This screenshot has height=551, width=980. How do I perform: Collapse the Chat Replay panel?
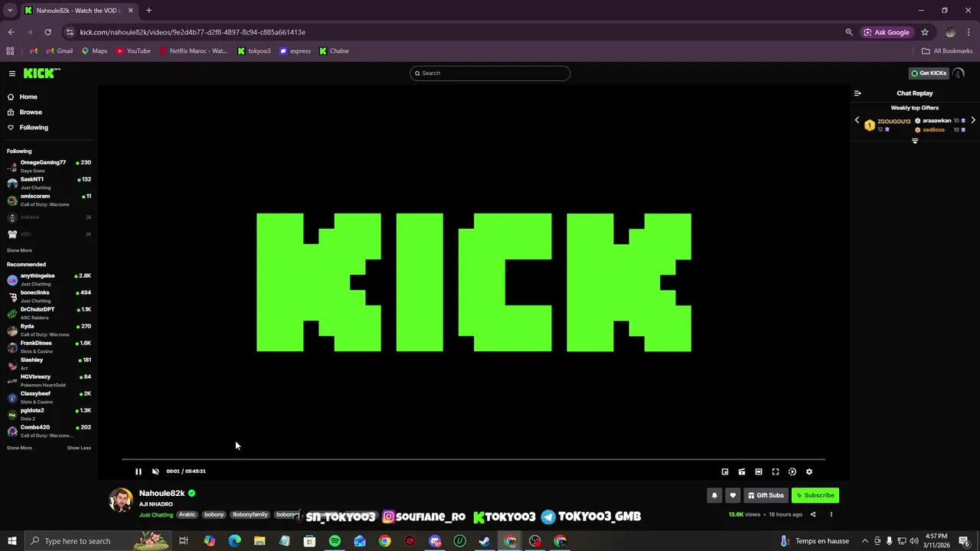coord(857,93)
